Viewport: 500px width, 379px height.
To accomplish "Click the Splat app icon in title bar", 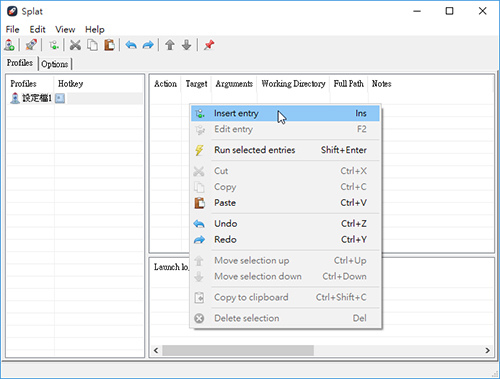I will click(12, 11).
